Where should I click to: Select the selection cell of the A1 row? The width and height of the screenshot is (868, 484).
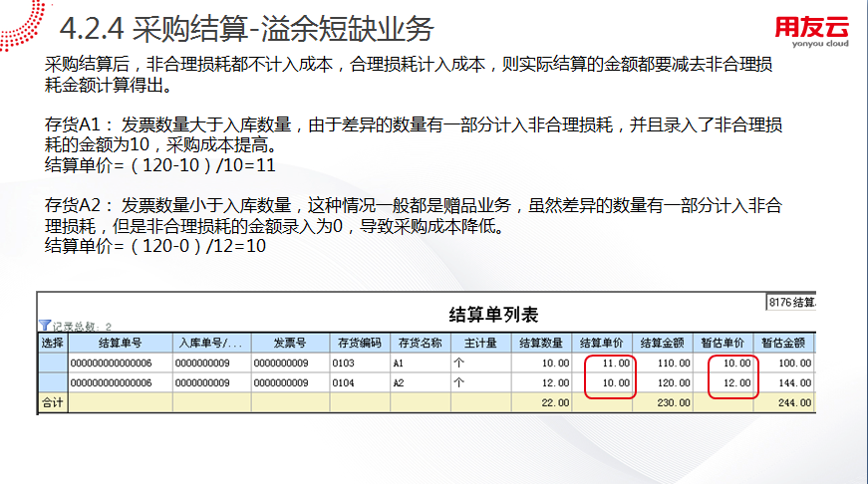(53, 363)
